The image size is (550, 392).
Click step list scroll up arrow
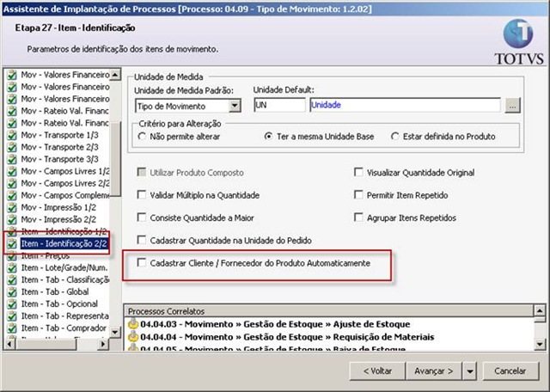click(115, 75)
